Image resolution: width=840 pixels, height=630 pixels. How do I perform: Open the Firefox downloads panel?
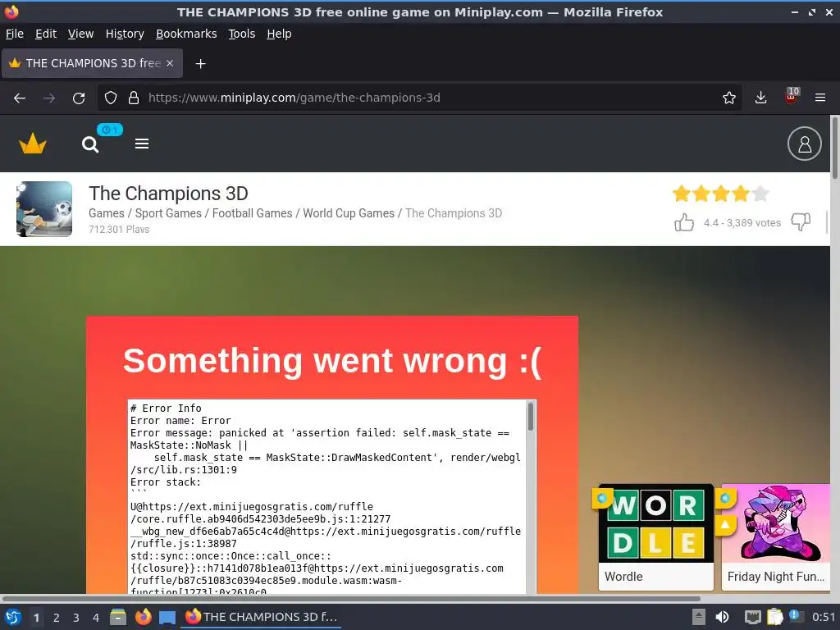pyautogui.click(x=760, y=98)
